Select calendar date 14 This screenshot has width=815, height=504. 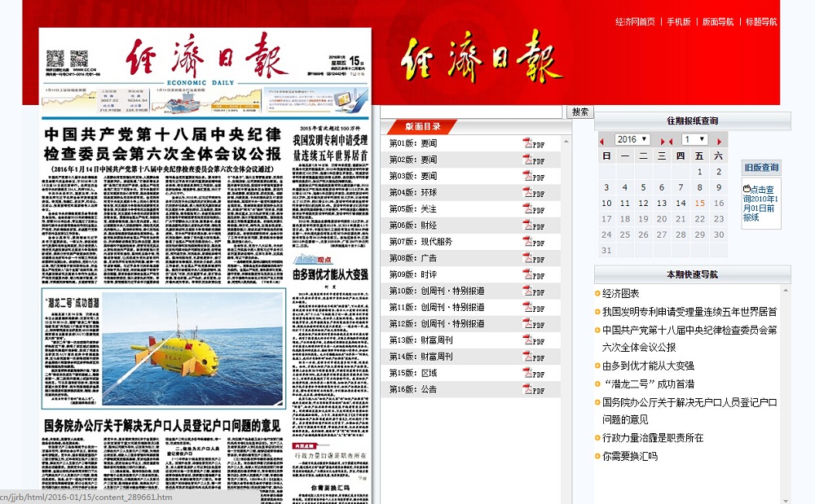click(x=681, y=204)
